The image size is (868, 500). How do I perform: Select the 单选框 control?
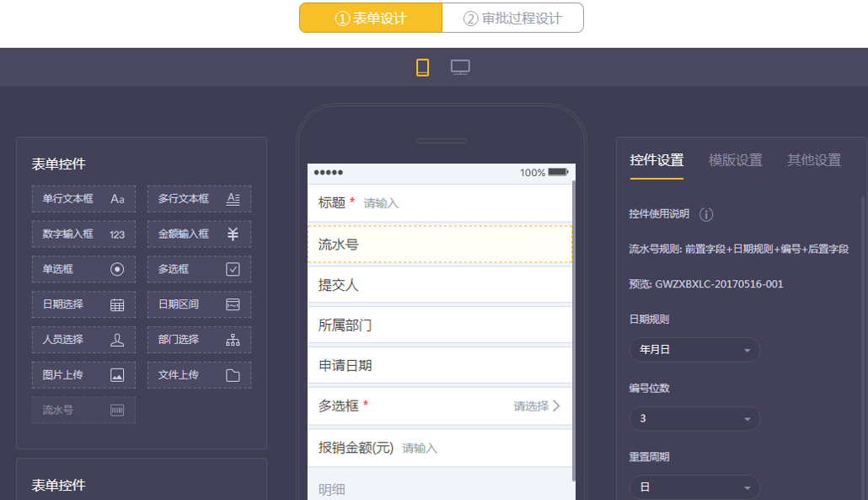coord(83,269)
